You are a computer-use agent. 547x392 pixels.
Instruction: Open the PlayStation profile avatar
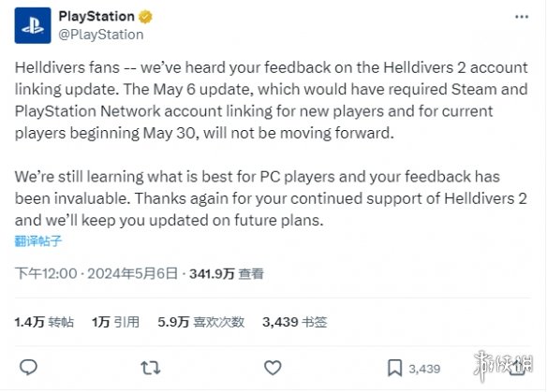33,25
